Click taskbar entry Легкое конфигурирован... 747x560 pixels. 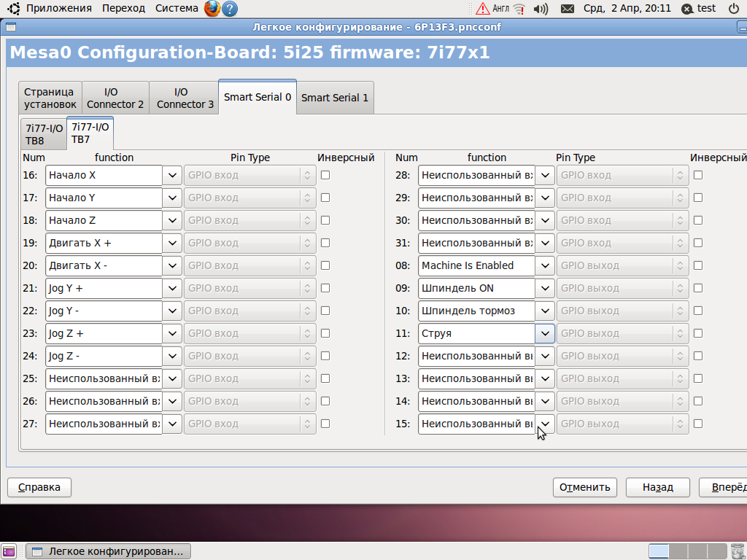click(x=108, y=551)
